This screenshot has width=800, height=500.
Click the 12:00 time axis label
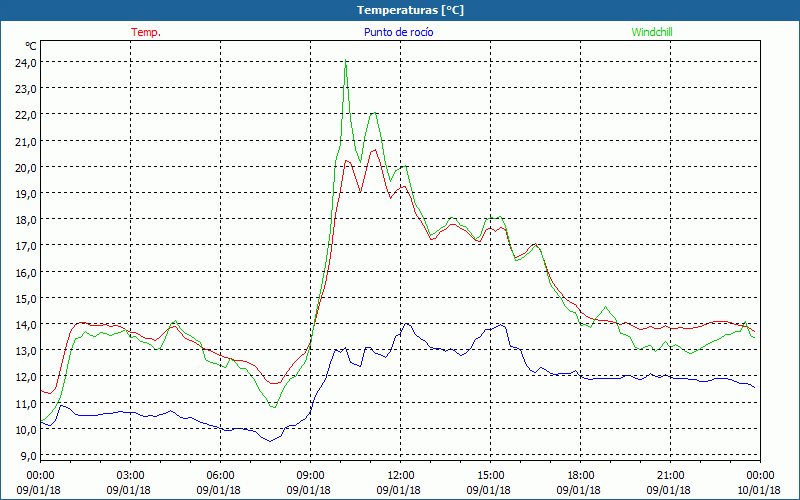pyautogui.click(x=401, y=476)
